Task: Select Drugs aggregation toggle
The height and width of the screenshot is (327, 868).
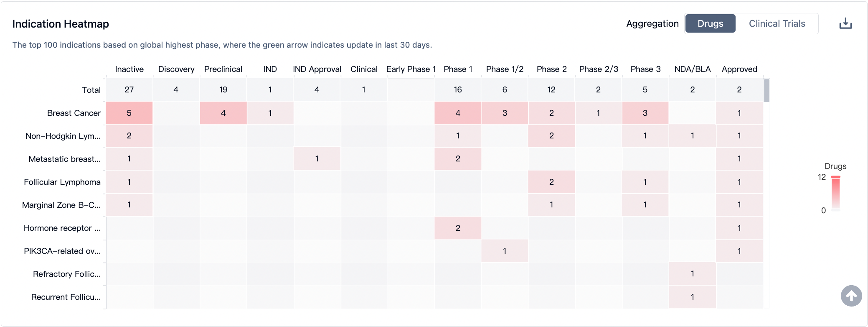Action: point(710,23)
